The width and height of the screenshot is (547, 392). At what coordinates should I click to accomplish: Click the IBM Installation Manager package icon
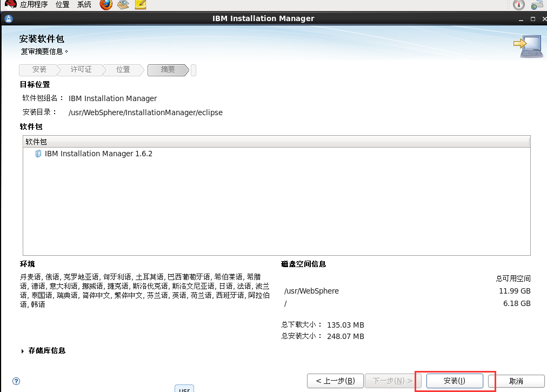pos(38,154)
